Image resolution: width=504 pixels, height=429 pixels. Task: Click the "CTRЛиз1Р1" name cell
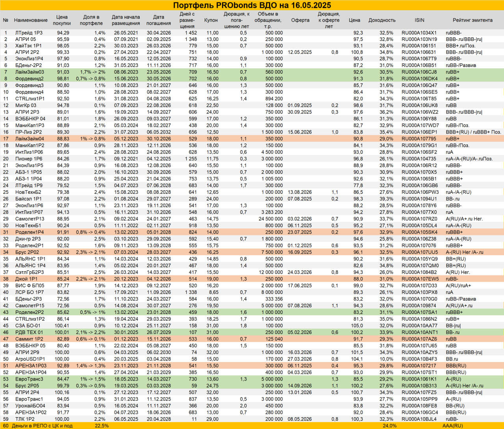30,99
